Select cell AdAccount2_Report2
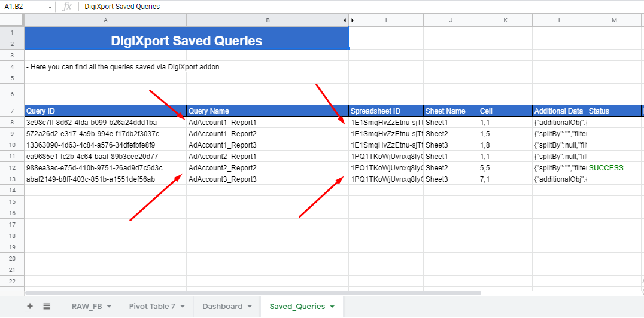The image size is (644, 318). [268, 167]
